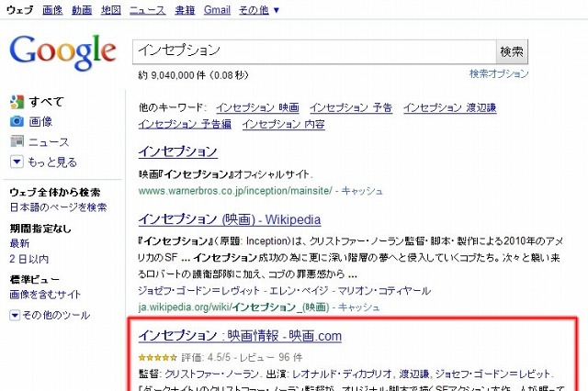Image resolution: width=588 pixels, height=391 pixels.
Task: Click the Google logo
Action: pos(62,53)
